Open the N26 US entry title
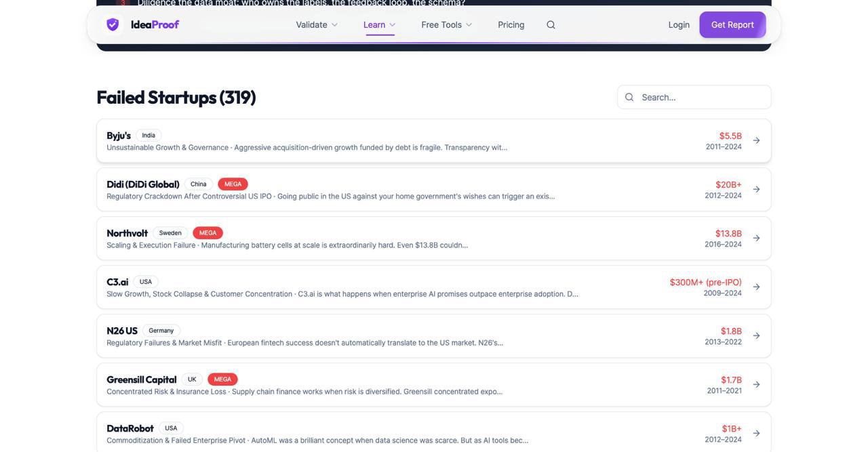Screen dimensions: 868x452 (x=122, y=331)
